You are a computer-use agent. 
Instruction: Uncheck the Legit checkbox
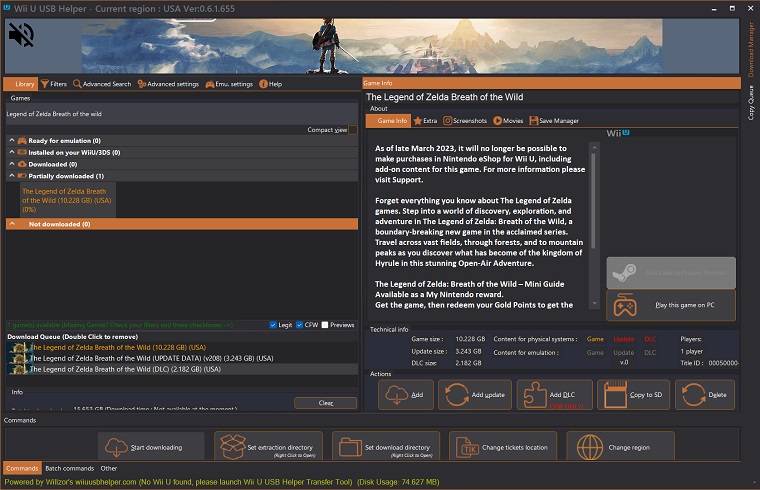(273, 325)
